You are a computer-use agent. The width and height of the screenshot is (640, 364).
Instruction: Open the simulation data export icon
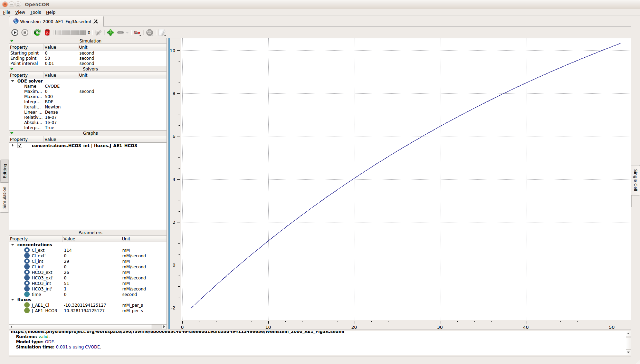162,33
